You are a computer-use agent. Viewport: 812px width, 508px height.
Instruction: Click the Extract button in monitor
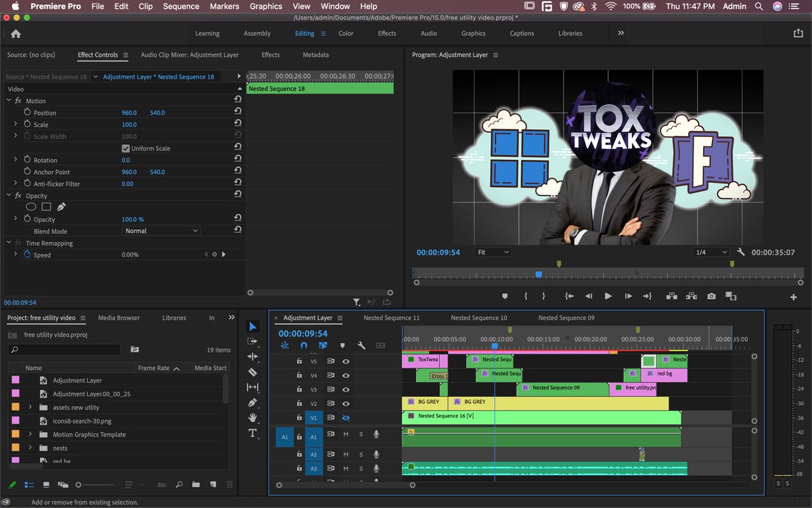point(692,296)
